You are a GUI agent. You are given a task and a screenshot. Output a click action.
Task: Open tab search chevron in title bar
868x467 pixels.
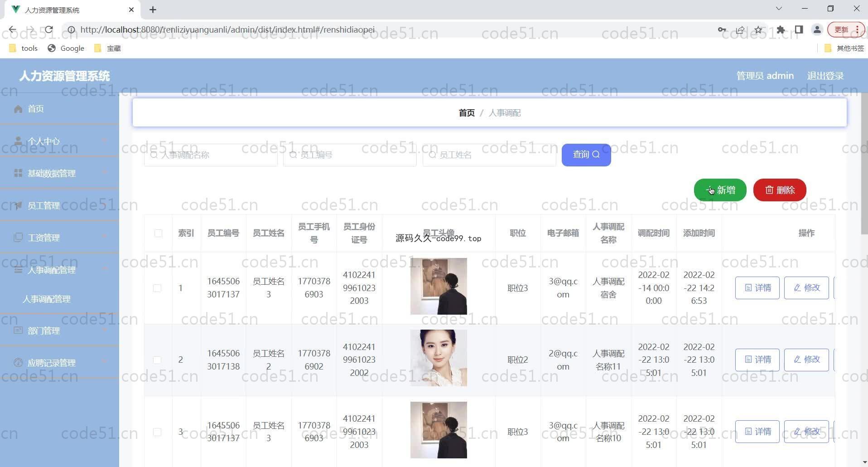click(779, 9)
